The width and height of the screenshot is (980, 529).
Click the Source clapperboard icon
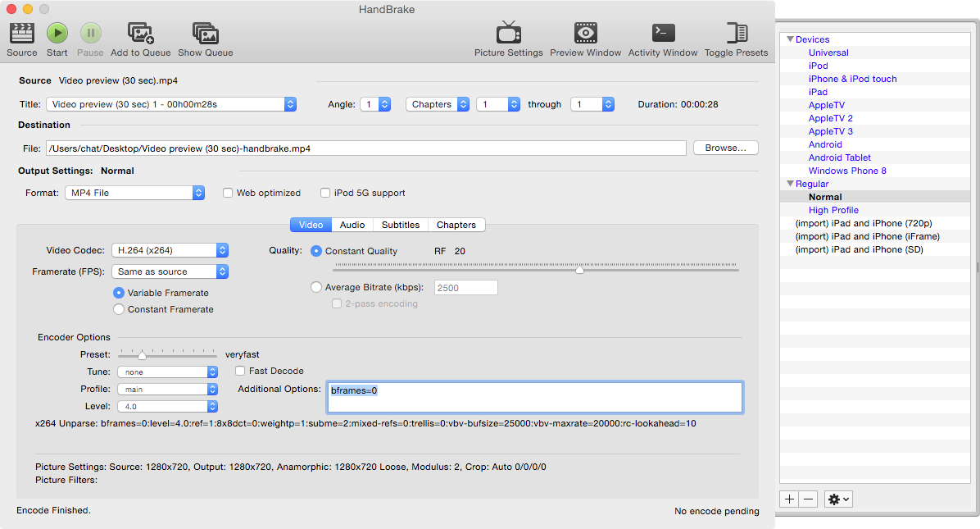22,34
